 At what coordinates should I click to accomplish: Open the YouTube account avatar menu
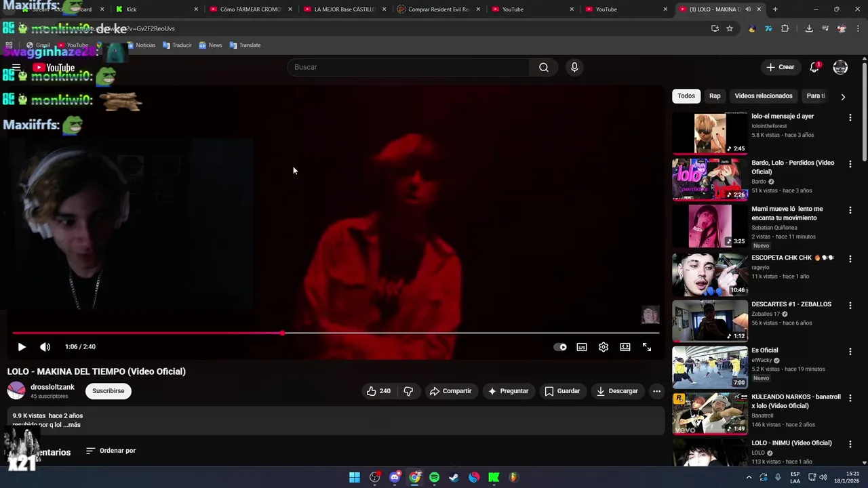pos(840,67)
